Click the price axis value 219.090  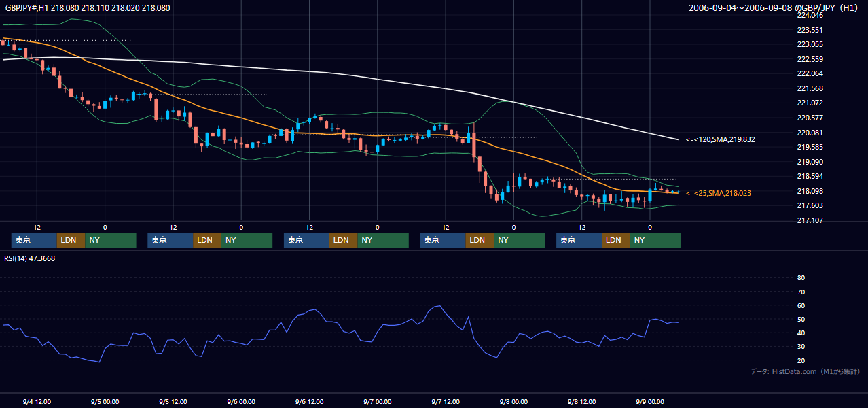(810, 162)
